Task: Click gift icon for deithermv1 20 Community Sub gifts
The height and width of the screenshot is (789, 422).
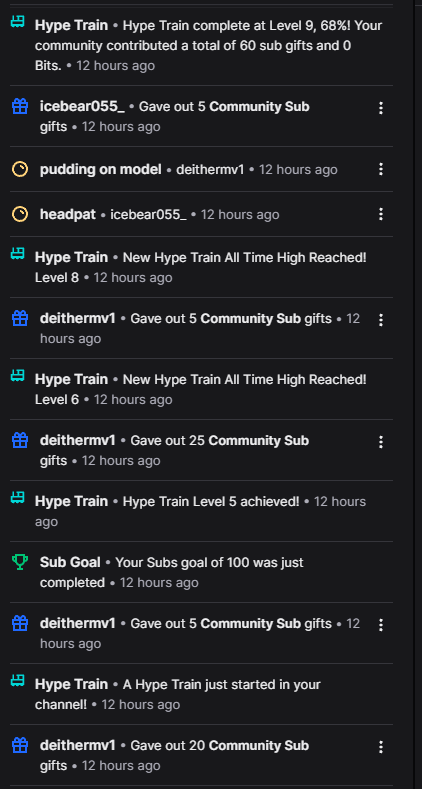Action: click(x=20, y=745)
